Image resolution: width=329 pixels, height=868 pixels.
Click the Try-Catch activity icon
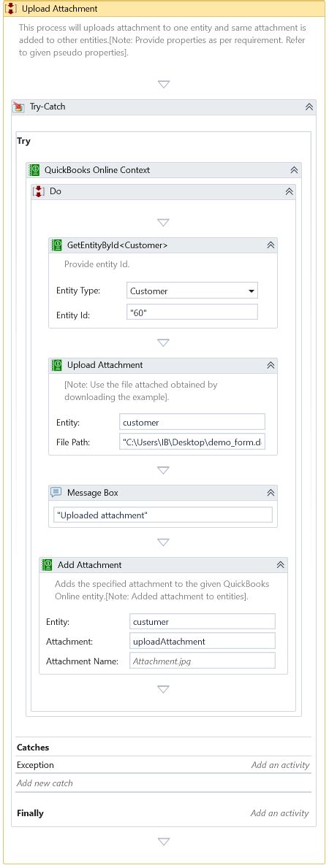pyautogui.click(x=19, y=107)
